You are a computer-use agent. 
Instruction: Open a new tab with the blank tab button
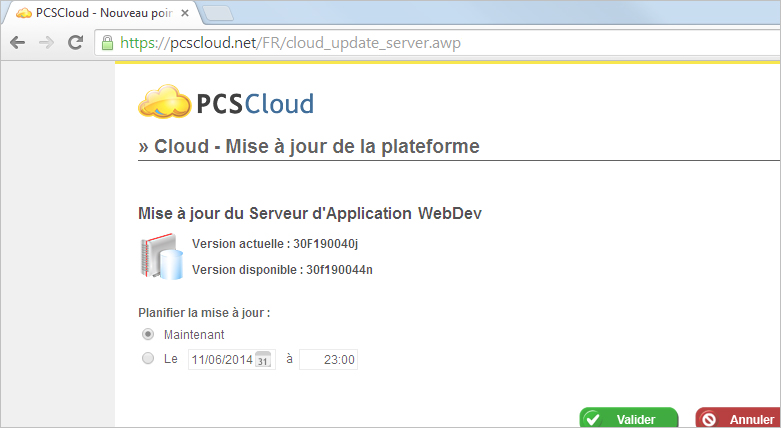coord(219,14)
